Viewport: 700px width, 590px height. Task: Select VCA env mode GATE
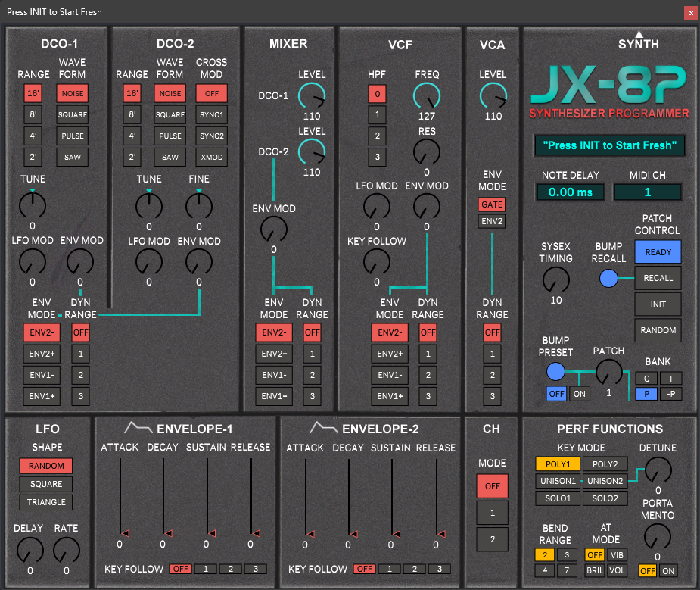tap(492, 204)
